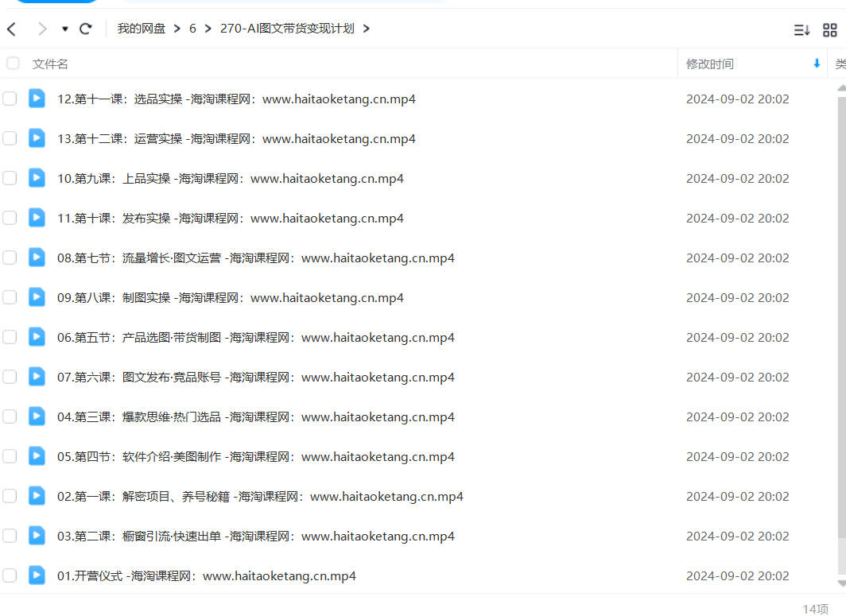Click video icon of 03.第二课 橱窗引流

pyautogui.click(x=37, y=535)
